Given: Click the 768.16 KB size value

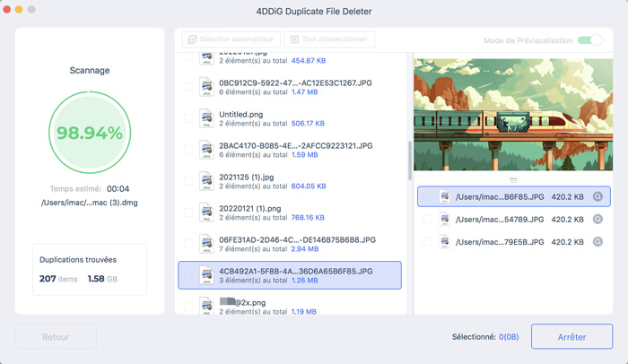Looking at the screenshot, I should click(x=308, y=218).
